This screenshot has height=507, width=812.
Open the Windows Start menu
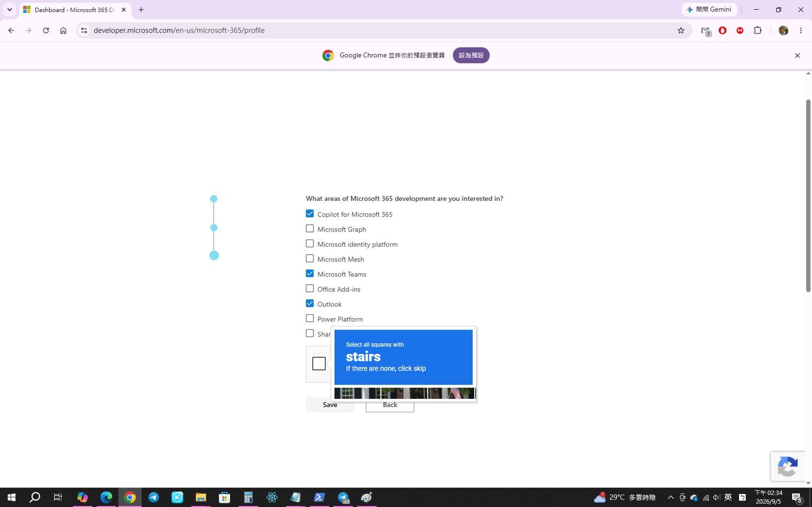[11, 497]
